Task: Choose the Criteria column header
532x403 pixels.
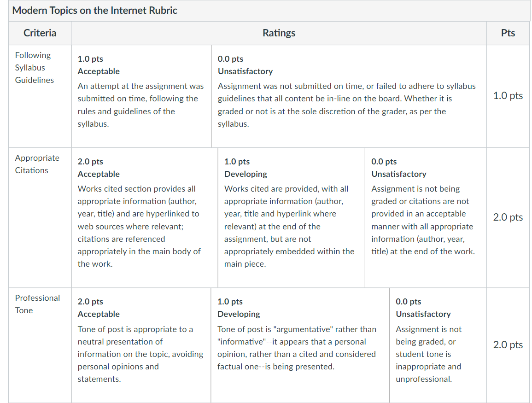Action: (x=40, y=33)
